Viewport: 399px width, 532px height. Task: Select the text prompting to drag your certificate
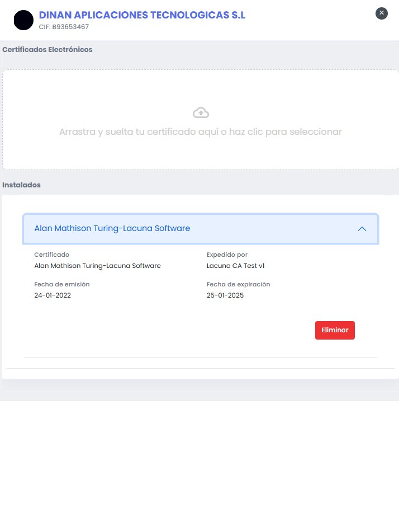pos(201,132)
